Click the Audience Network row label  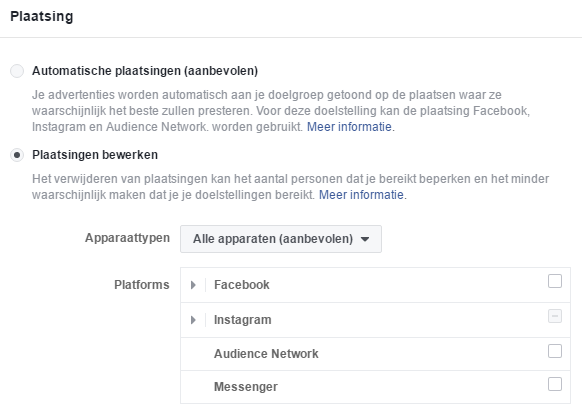266,354
